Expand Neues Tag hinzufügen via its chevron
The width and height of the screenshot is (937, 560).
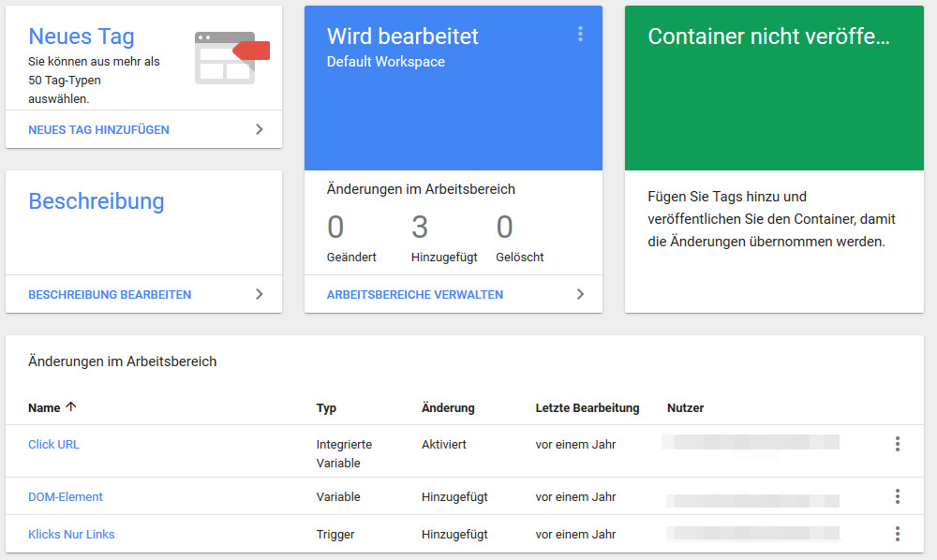point(260,130)
